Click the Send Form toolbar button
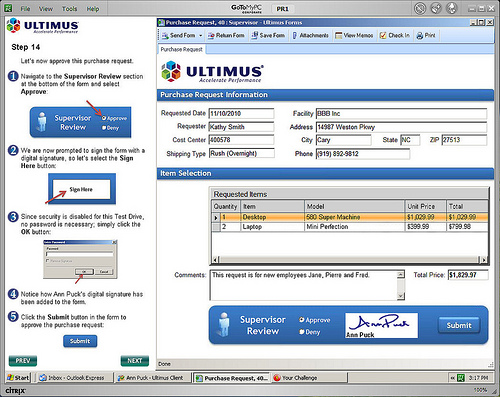The height and width of the screenshot is (397, 500). [x=178, y=35]
